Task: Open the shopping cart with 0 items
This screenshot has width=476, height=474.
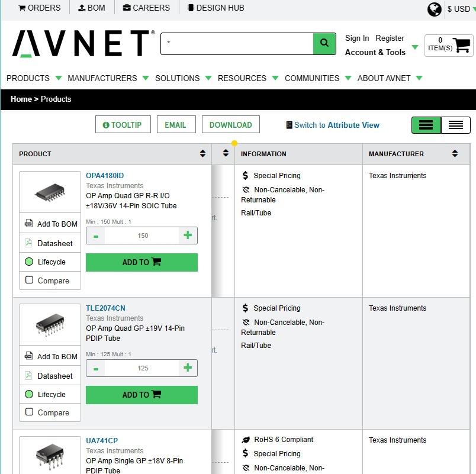Action: tap(449, 46)
